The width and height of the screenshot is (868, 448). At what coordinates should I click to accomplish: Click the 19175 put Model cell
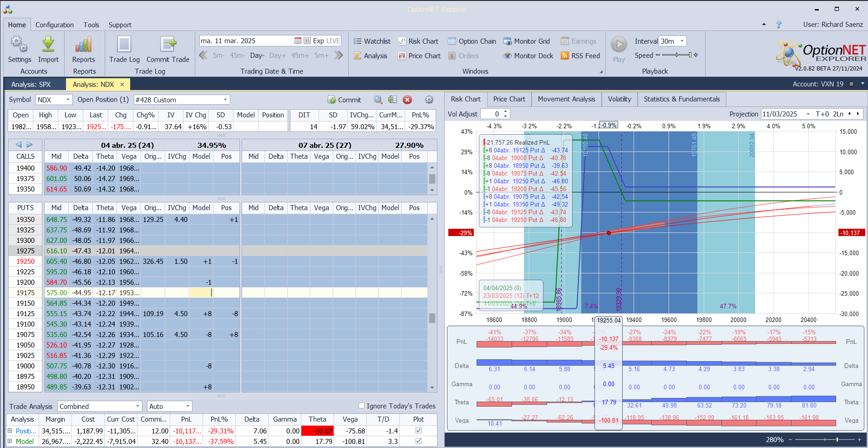coord(201,292)
